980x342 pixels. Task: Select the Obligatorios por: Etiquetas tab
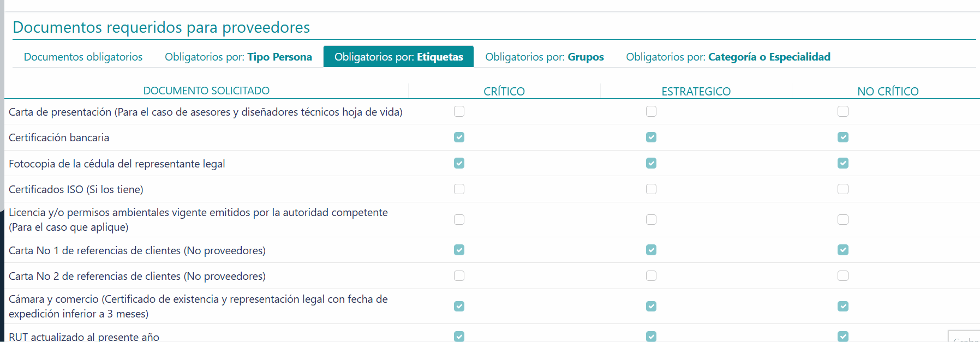tap(398, 57)
